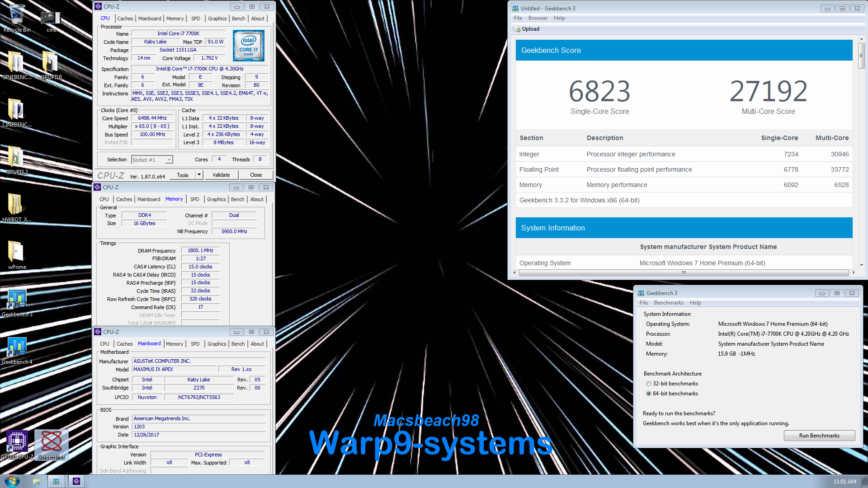The width and height of the screenshot is (868, 488).
Task: Open Benchmarks menu in Geekbench 3 window
Action: pos(669,303)
